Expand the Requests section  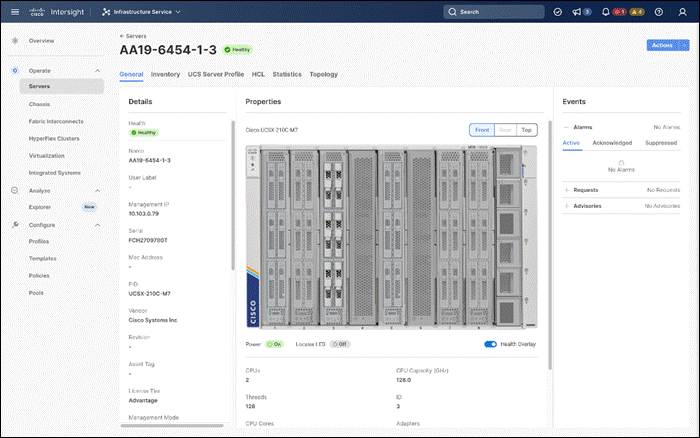[x=567, y=190]
